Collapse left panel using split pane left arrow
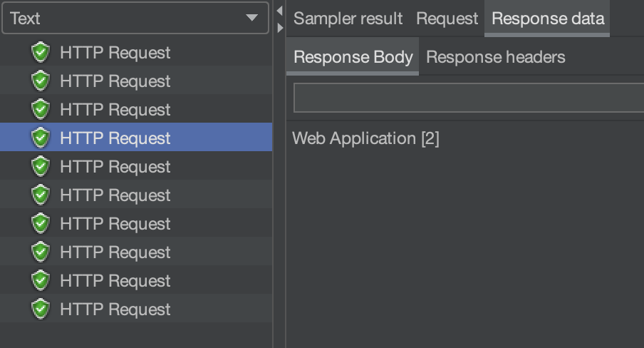The height and width of the screenshot is (348, 644). (279, 11)
